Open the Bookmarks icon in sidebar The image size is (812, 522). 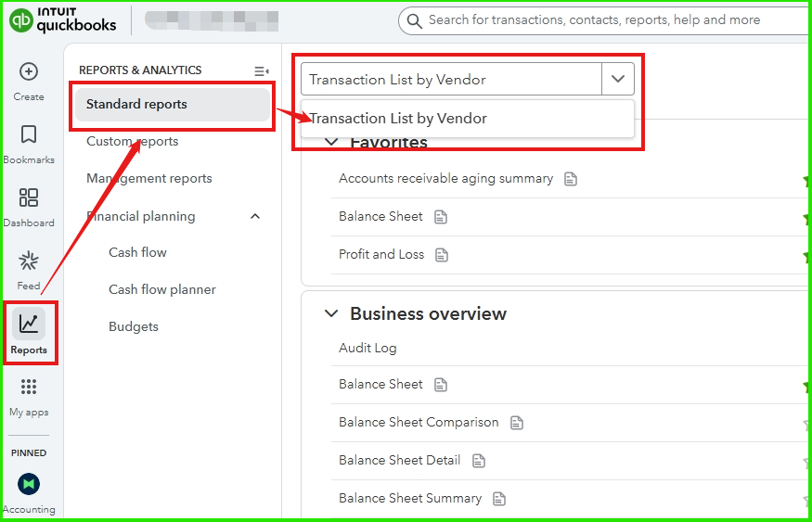29,135
